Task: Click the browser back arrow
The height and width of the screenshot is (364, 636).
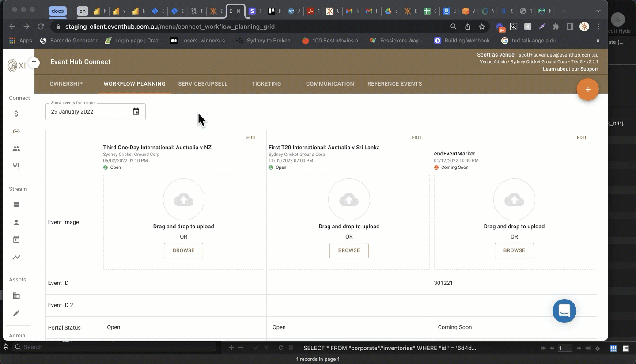Action: pyautogui.click(x=12, y=27)
